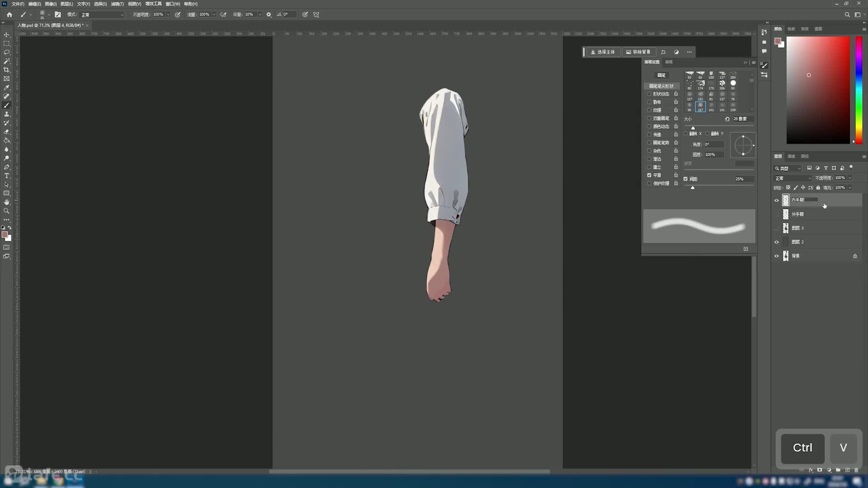Screen dimensions: 868x488
Task: Open the 不透明度 dropdown in options bar
Action: click(x=168, y=14)
